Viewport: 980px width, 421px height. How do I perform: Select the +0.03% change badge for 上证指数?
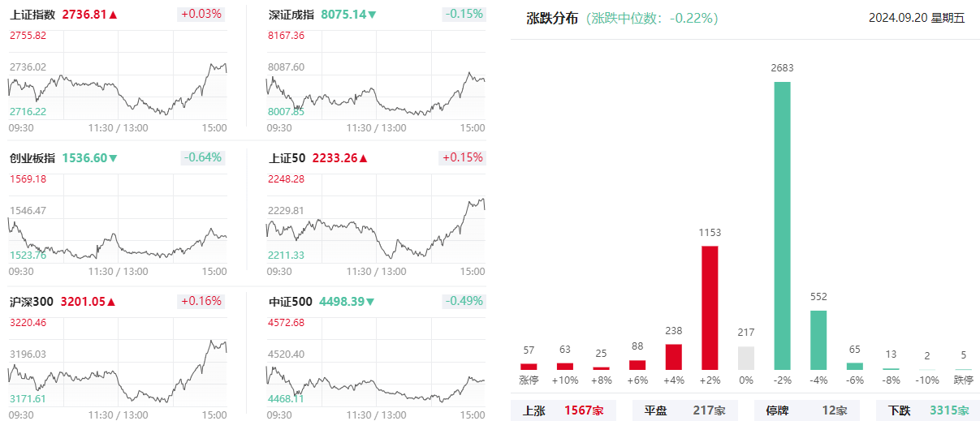tap(201, 14)
